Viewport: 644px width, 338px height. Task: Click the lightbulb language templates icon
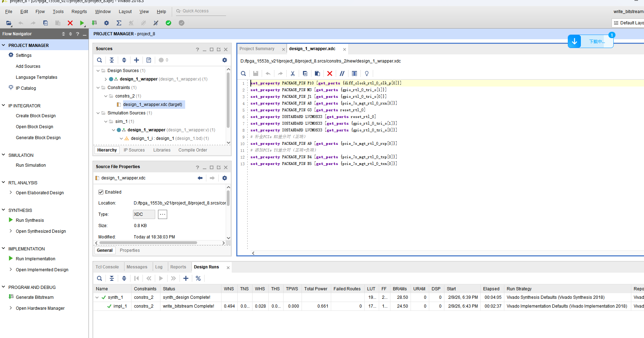[x=367, y=73]
